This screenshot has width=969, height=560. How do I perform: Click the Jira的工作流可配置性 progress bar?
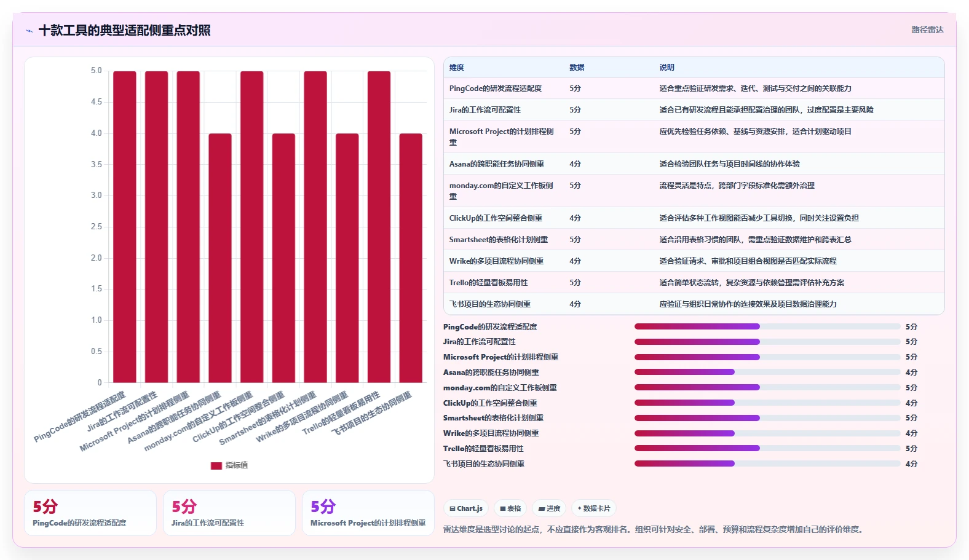point(767,342)
